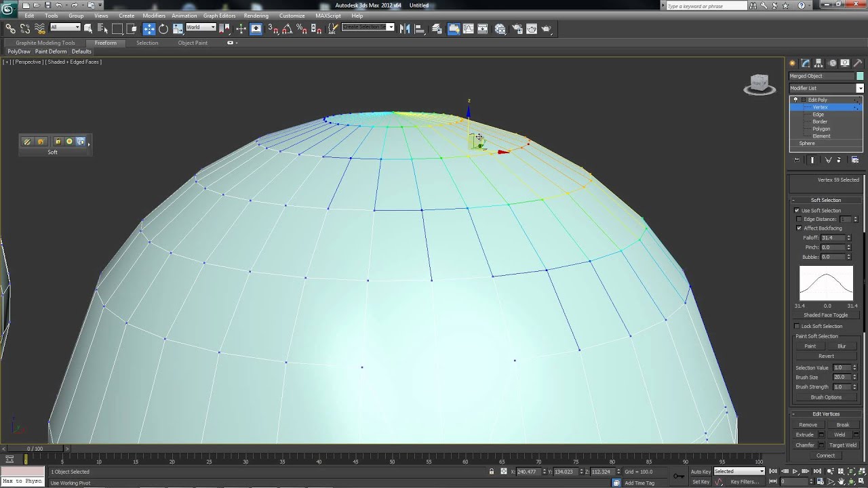Open the Selected key filter dropdown
This screenshot has height=488, width=868.
coord(739,471)
